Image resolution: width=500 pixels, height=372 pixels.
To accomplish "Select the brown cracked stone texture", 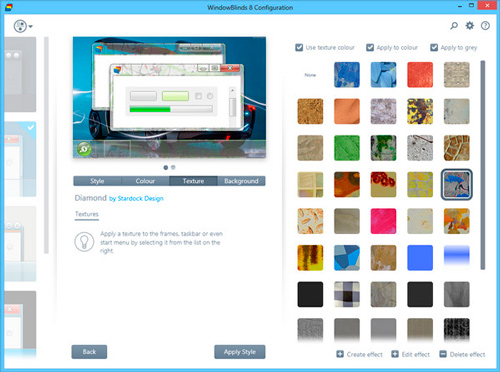I will pyautogui.click(x=457, y=148).
